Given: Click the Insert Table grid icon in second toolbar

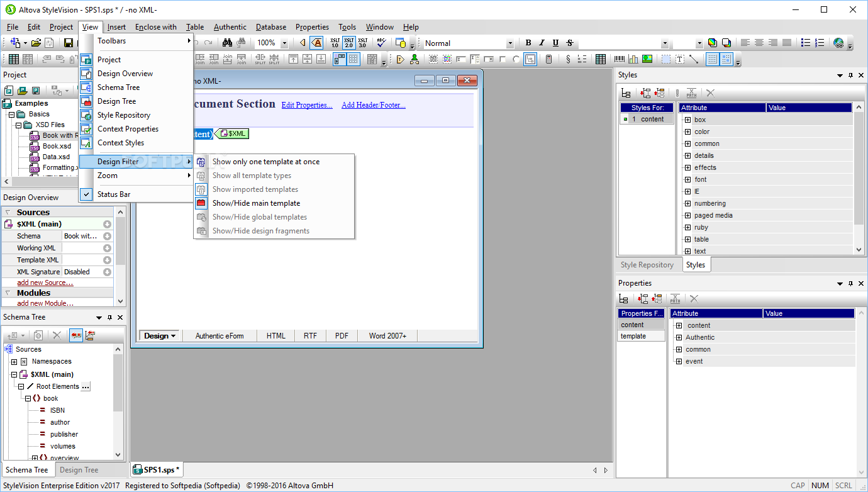Looking at the screenshot, I should click(601, 59).
